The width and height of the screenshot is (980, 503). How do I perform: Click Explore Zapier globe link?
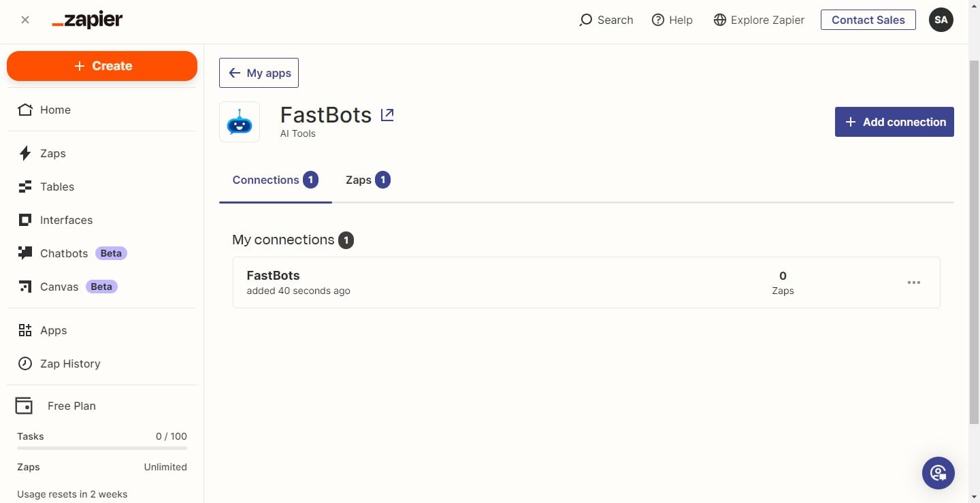click(x=759, y=20)
